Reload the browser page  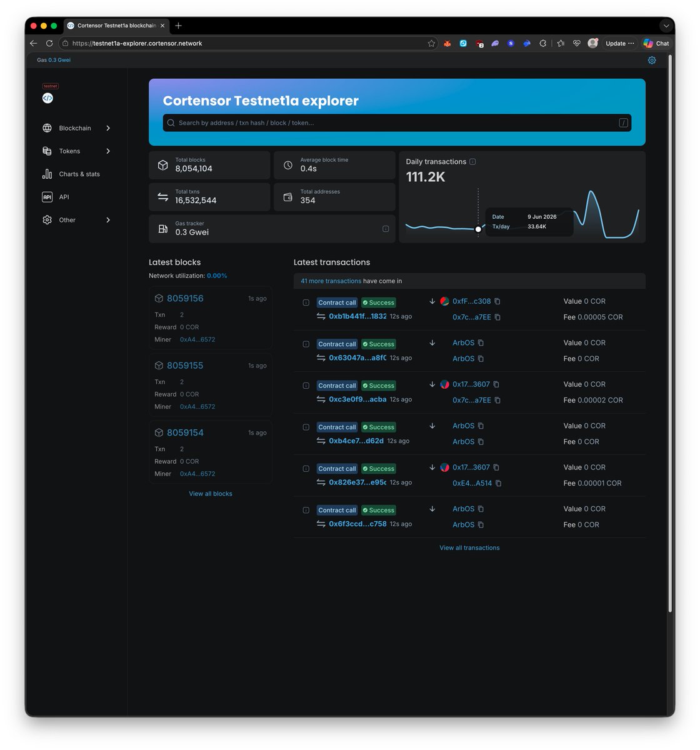(x=49, y=43)
